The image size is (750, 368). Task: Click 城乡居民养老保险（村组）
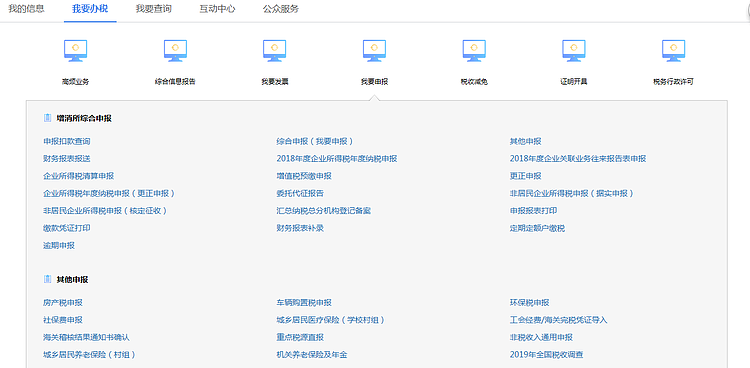tap(89, 355)
